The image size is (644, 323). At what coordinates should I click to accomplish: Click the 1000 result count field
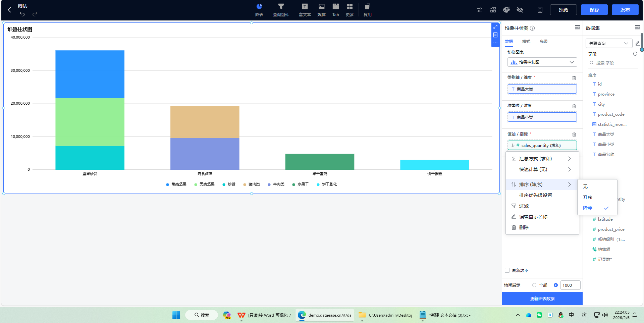(x=570, y=285)
